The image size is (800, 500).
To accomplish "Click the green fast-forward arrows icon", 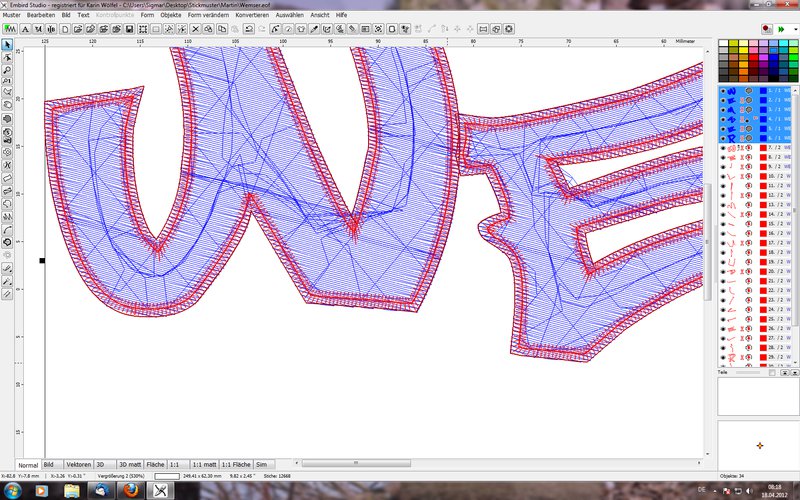I will coord(781,30).
